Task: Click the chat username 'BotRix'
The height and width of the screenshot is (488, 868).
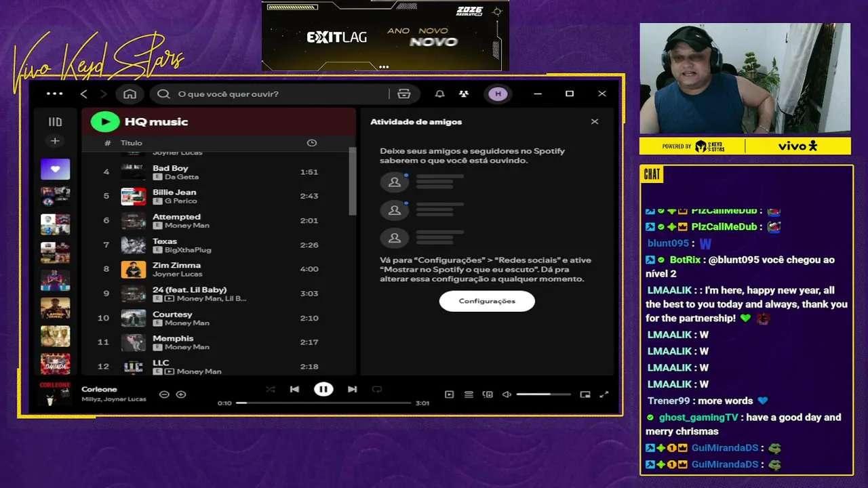Action: pos(685,260)
